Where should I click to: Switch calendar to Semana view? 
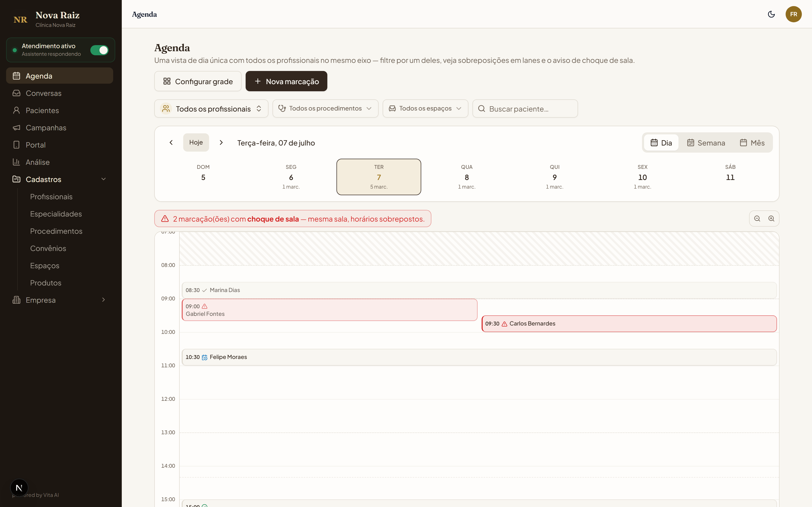pos(706,143)
